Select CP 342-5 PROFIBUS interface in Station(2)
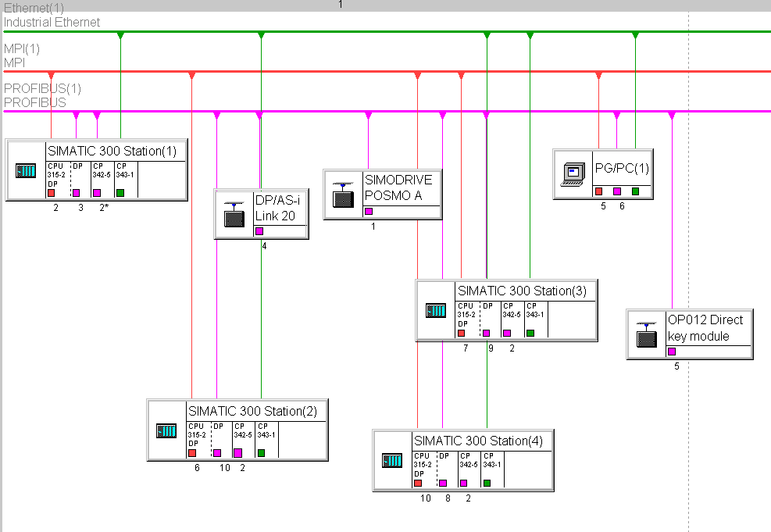Screen dimensions: 771x532 click(237, 453)
